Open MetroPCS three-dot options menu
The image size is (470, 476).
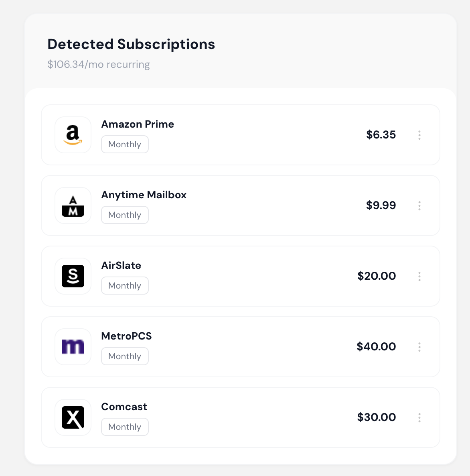(x=419, y=347)
